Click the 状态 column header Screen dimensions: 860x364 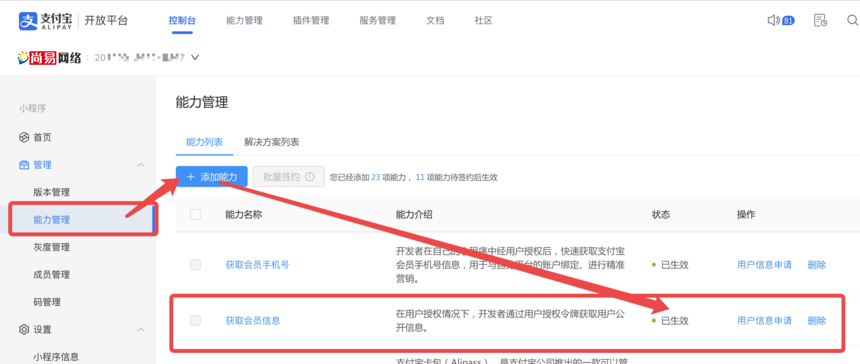[660, 214]
